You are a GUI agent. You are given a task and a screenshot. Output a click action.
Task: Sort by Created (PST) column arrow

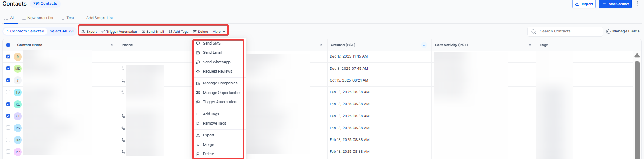(x=424, y=45)
